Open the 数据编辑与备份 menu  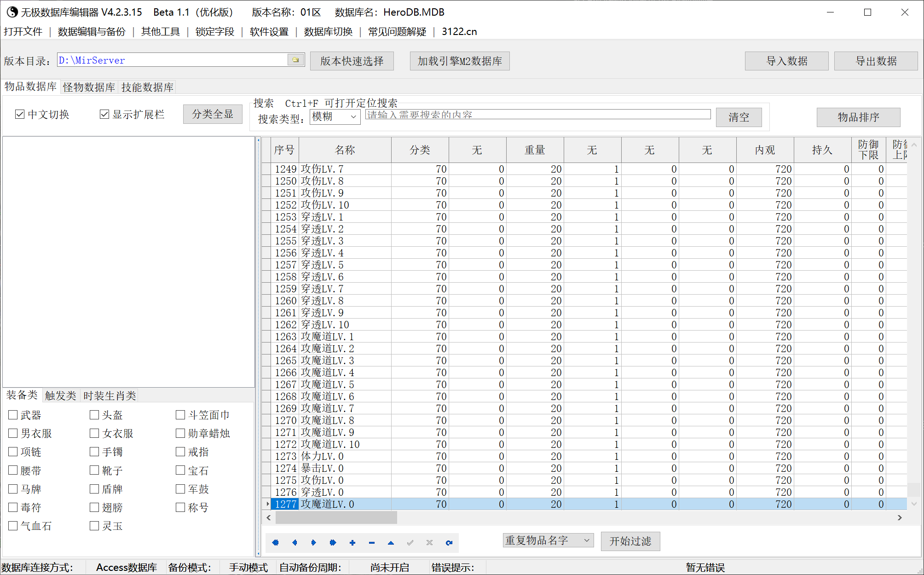point(92,31)
